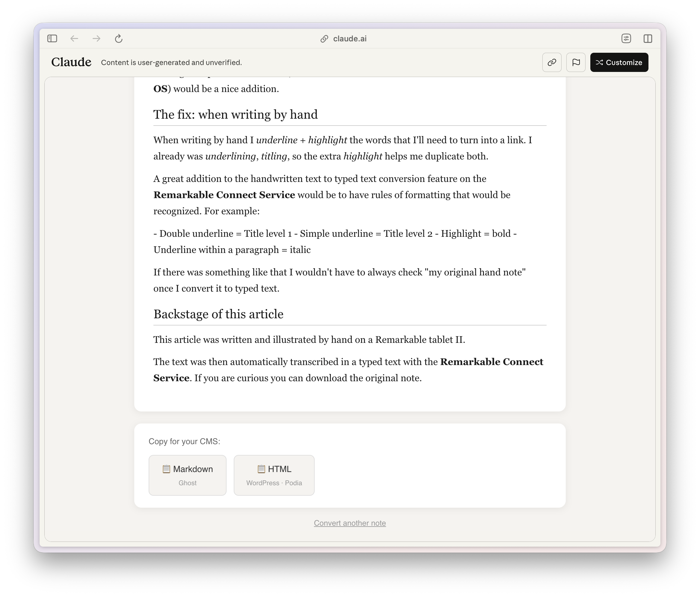Copy note as HTML for WordPress

click(274, 475)
